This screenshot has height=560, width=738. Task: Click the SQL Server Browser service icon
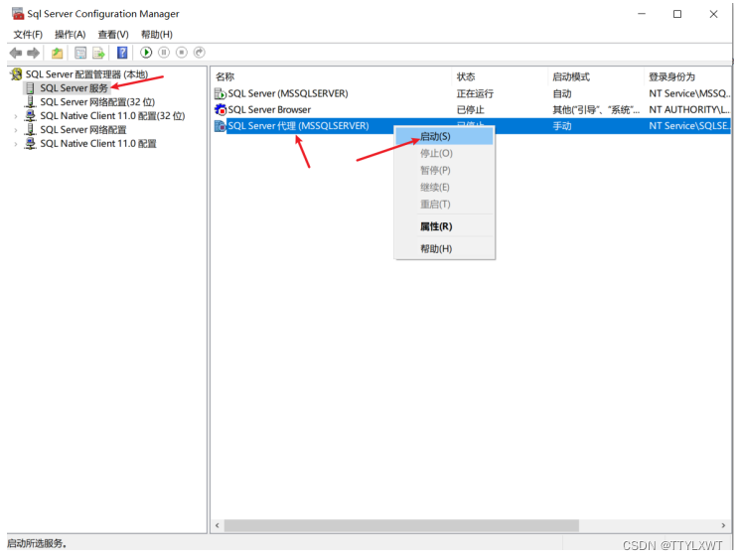tap(221, 109)
